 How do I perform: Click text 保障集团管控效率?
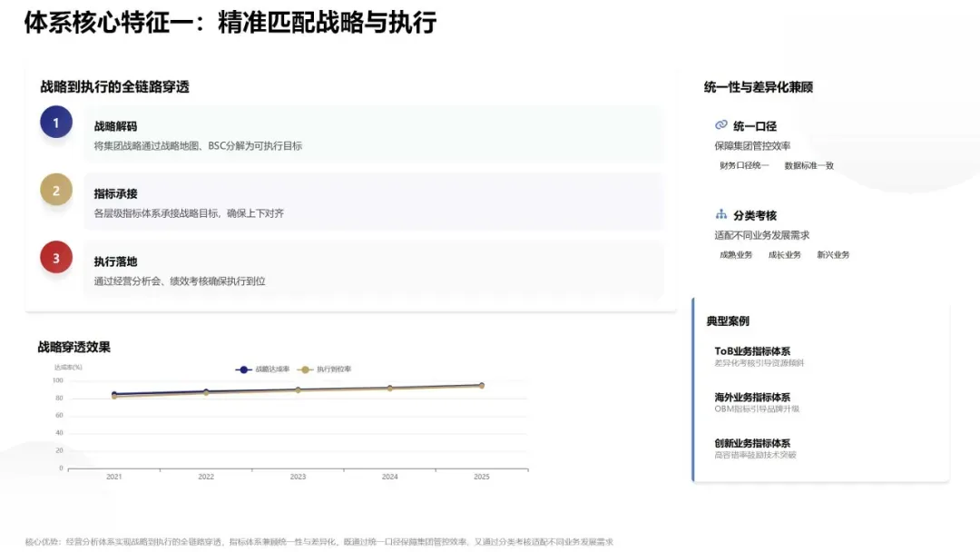(x=752, y=145)
